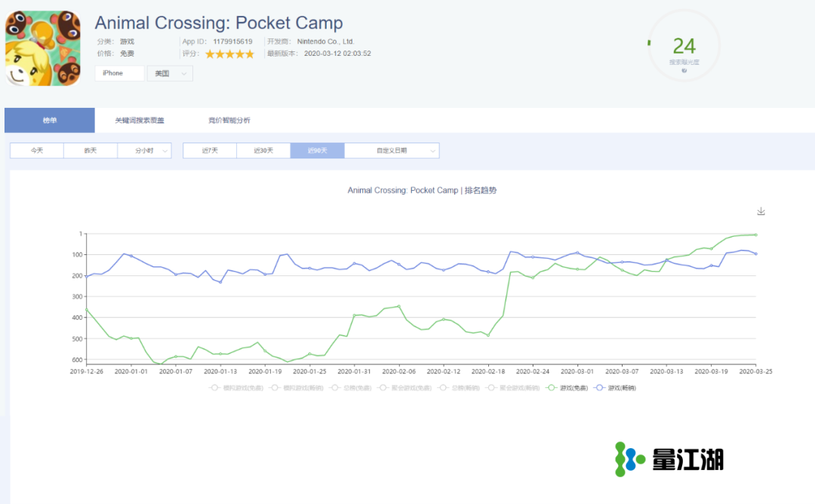815x504 pixels.
Task: Open the 竞价智能分析 tab
Action: pos(229,121)
